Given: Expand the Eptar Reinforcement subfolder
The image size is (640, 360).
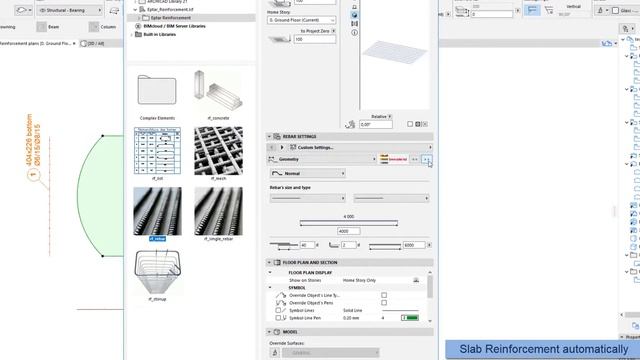Looking at the screenshot, I should pyautogui.click(x=139, y=18).
